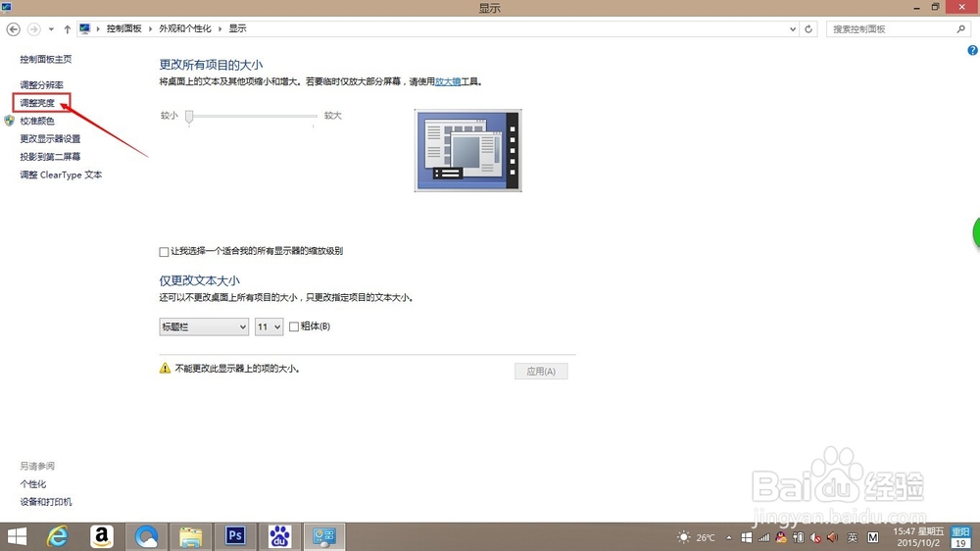
Task: Open 设备和打印机 link
Action: point(46,502)
